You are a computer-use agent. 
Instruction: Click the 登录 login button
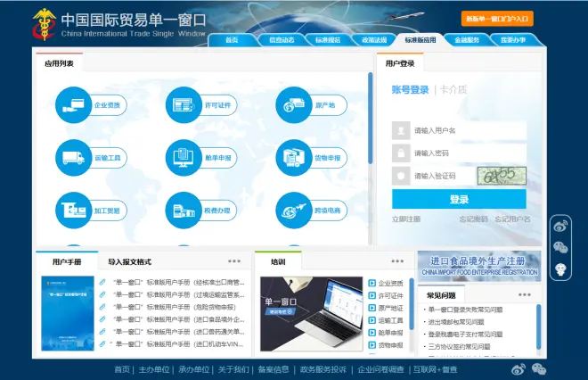459,200
